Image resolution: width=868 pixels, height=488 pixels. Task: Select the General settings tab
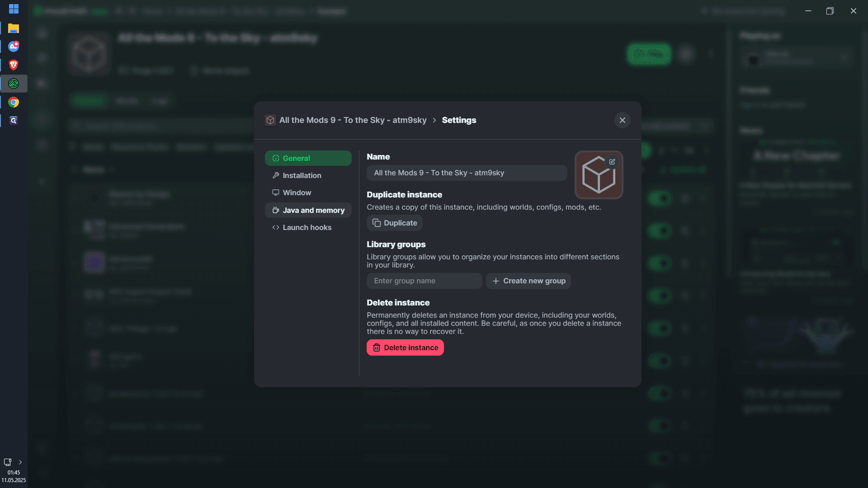(308, 158)
